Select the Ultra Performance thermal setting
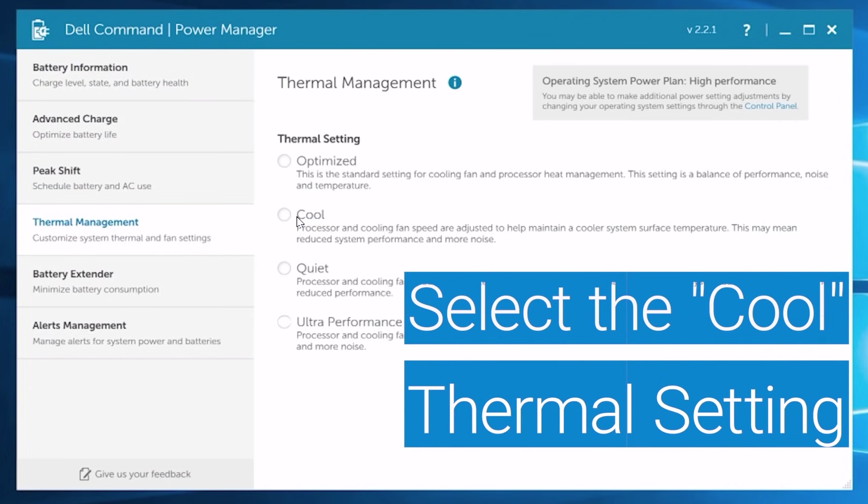868x504 pixels. point(284,322)
